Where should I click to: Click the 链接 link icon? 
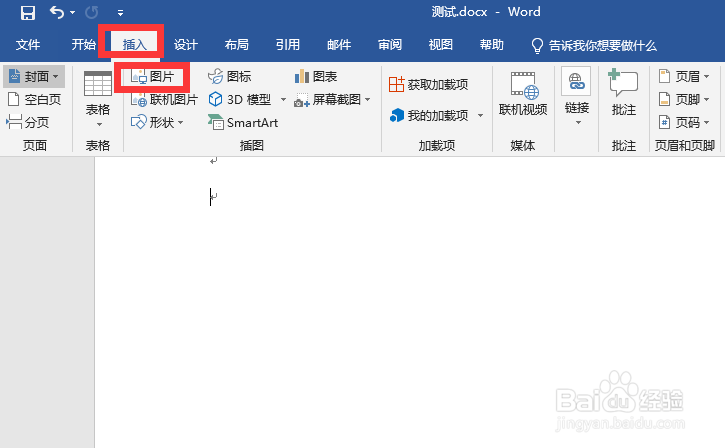(x=576, y=82)
